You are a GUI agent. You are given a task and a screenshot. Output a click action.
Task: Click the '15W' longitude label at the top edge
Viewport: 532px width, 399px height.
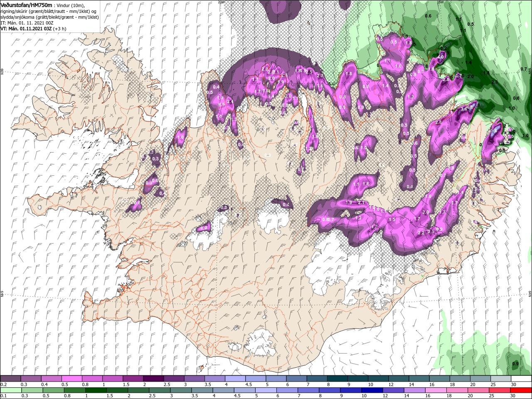[x=441, y=2]
